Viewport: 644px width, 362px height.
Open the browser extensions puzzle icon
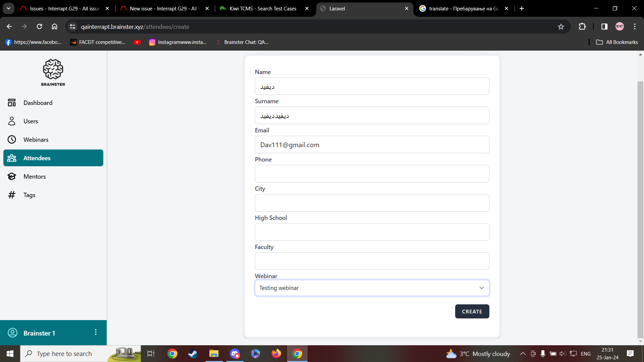(582, 27)
